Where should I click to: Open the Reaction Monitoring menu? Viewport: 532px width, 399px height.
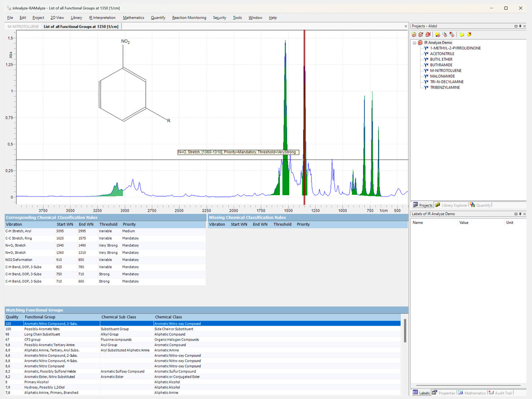pyautogui.click(x=189, y=18)
